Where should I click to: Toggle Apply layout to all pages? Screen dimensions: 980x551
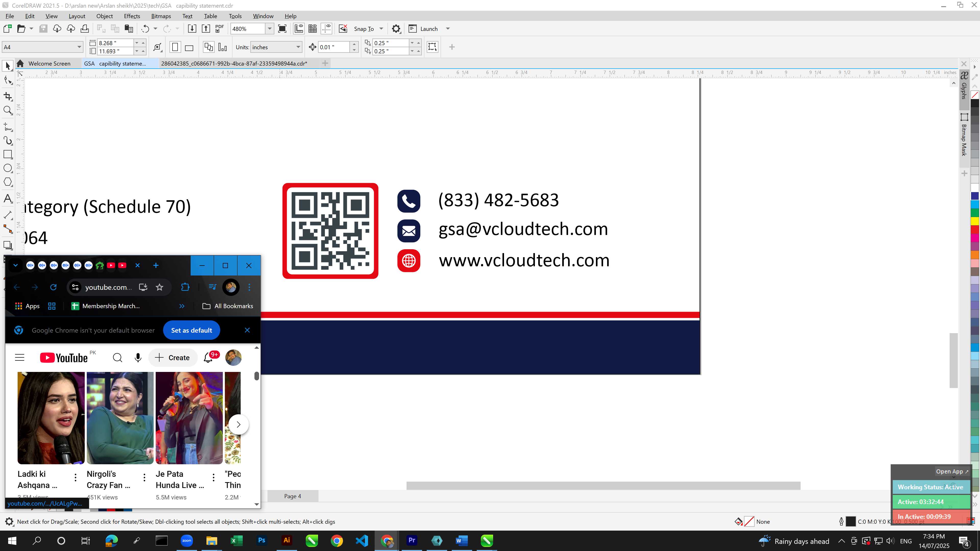tap(209, 47)
